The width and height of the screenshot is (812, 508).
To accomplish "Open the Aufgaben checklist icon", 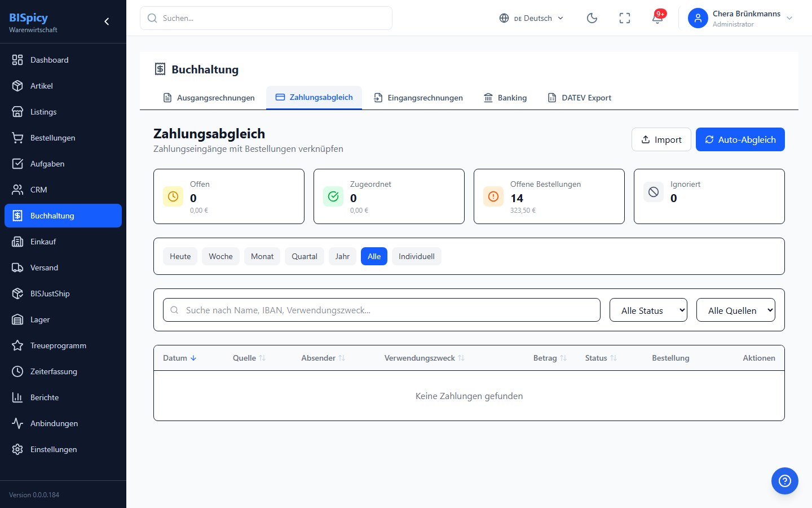I will click(17, 164).
